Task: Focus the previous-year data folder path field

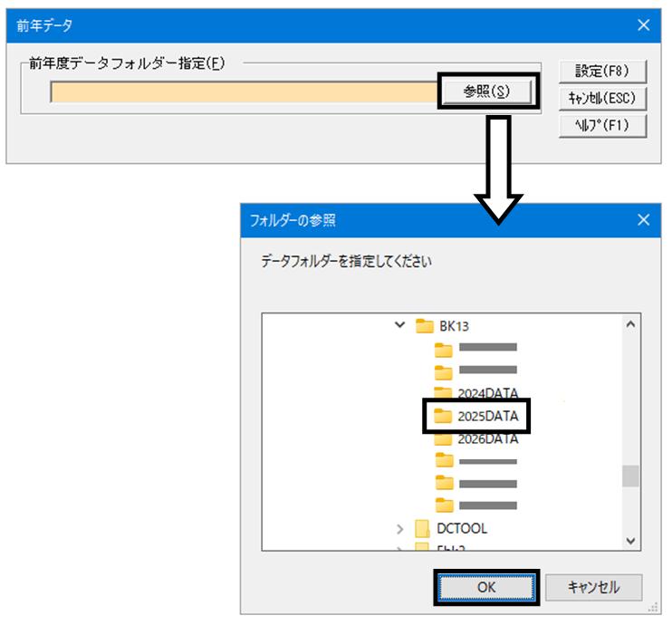Action: [244, 91]
